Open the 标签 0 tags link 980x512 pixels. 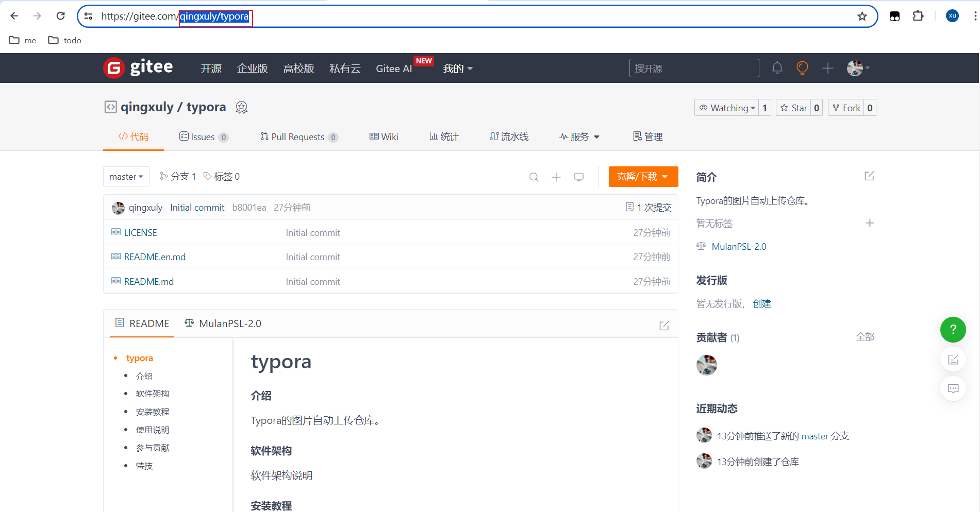coord(222,176)
